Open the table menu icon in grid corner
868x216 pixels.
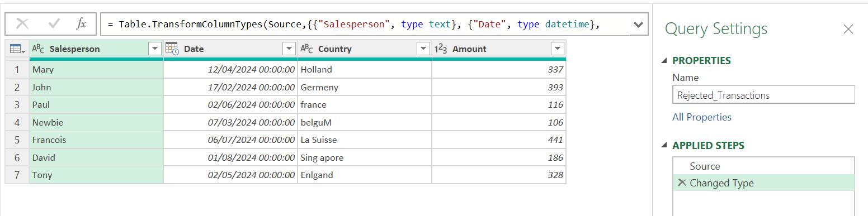point(17,49)
